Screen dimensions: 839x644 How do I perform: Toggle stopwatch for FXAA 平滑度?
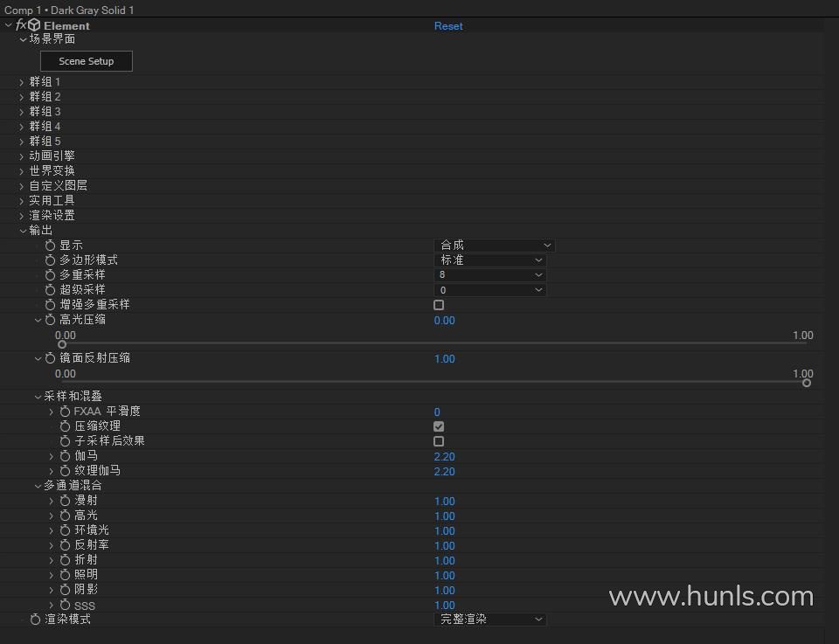coord(66,412)
